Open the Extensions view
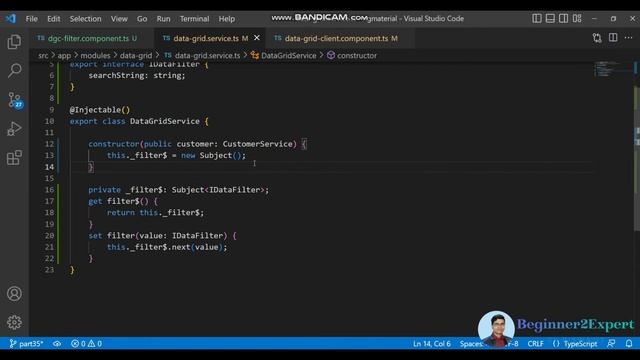 tap(14, 158)
